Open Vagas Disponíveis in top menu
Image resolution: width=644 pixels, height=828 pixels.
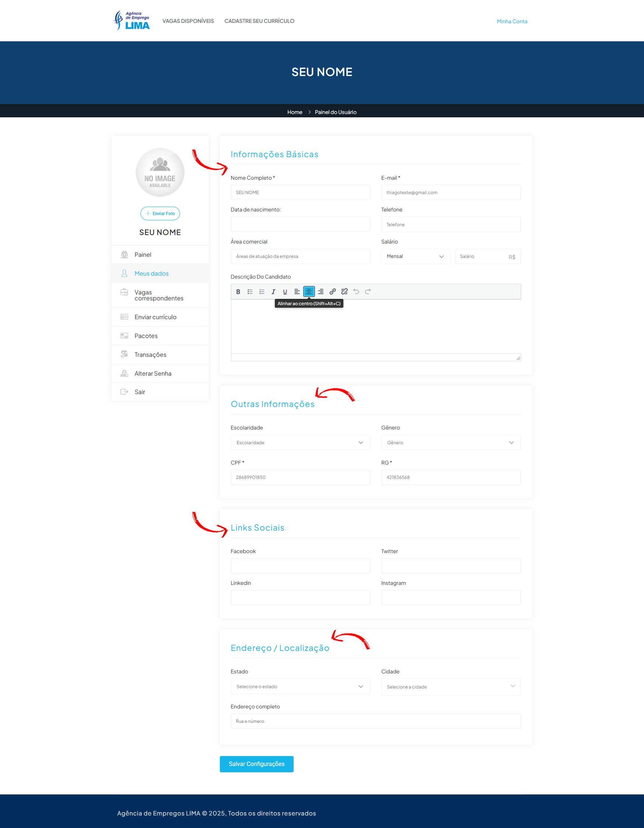pyautogui.click(x=188, y=21)
